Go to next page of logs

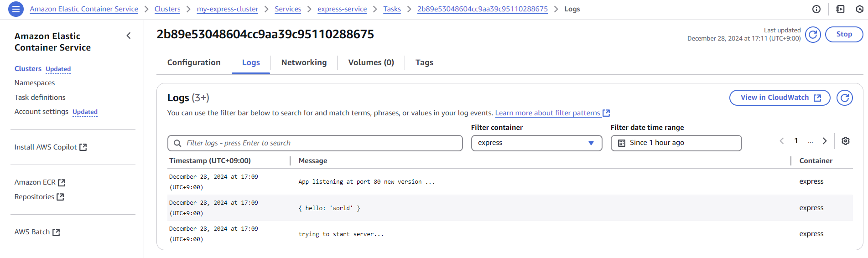point(825,141)
